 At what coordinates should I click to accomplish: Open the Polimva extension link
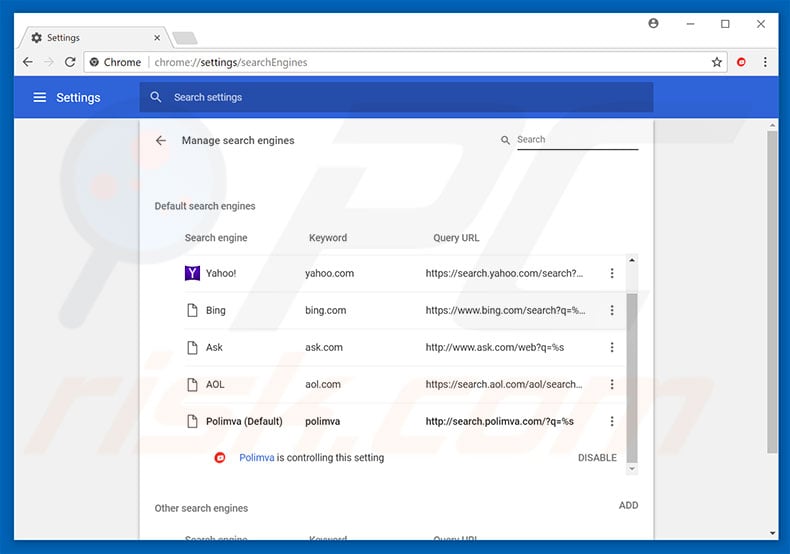pyautogui.click(x=256, y=457)
